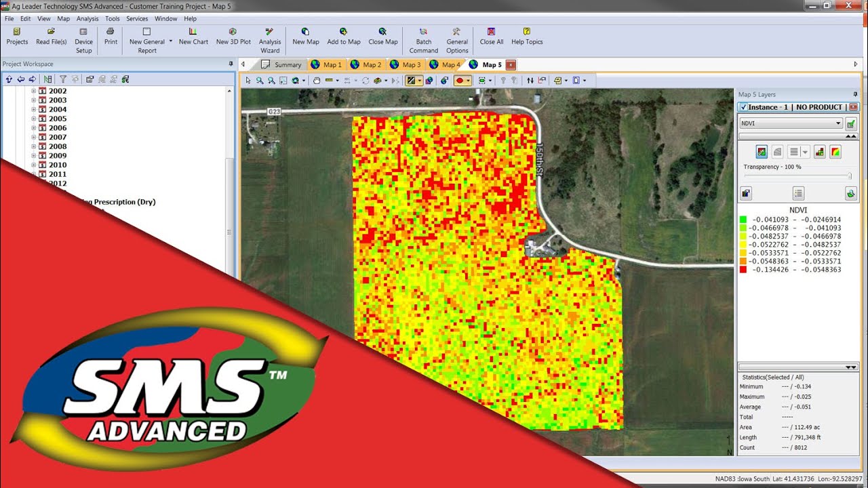Expand the 2010 tree node
The image size is (868, 488).
click(x=34, y=165)
